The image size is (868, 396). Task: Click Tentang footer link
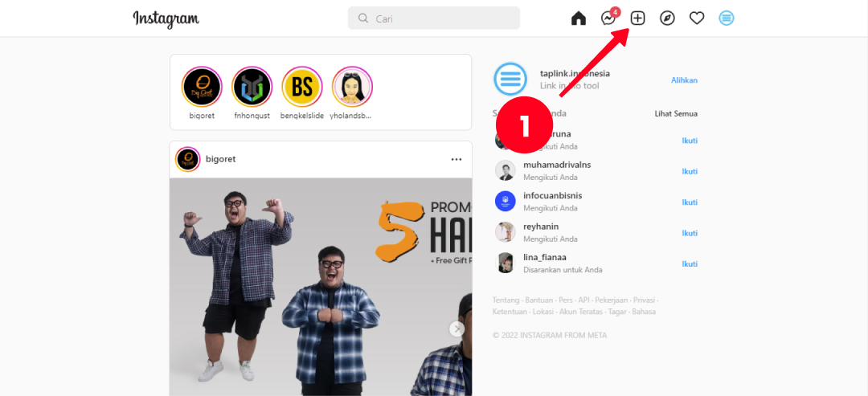pos(506,300)
